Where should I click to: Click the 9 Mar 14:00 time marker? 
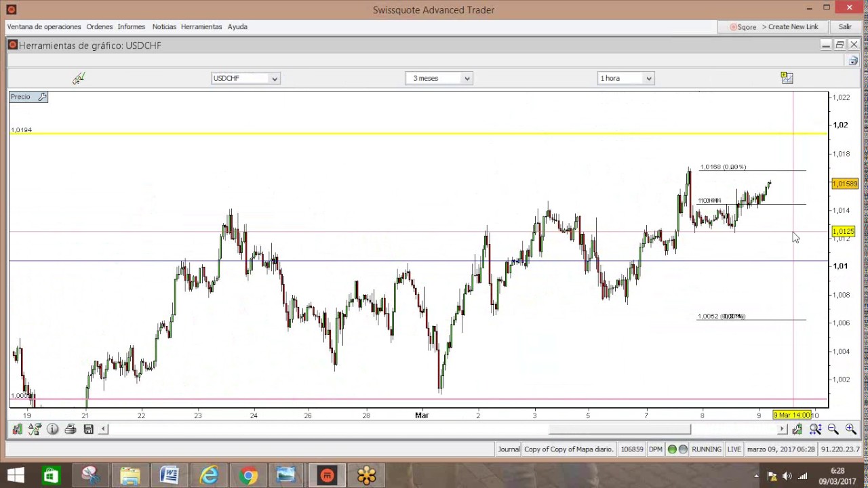pyautogui.click(x=792, y=415)
